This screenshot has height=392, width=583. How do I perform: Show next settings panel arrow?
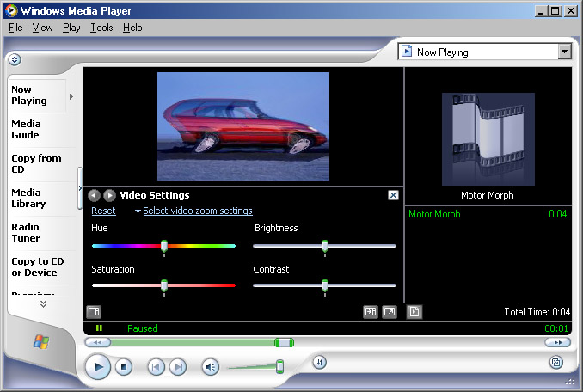click(x=109, y=195)
